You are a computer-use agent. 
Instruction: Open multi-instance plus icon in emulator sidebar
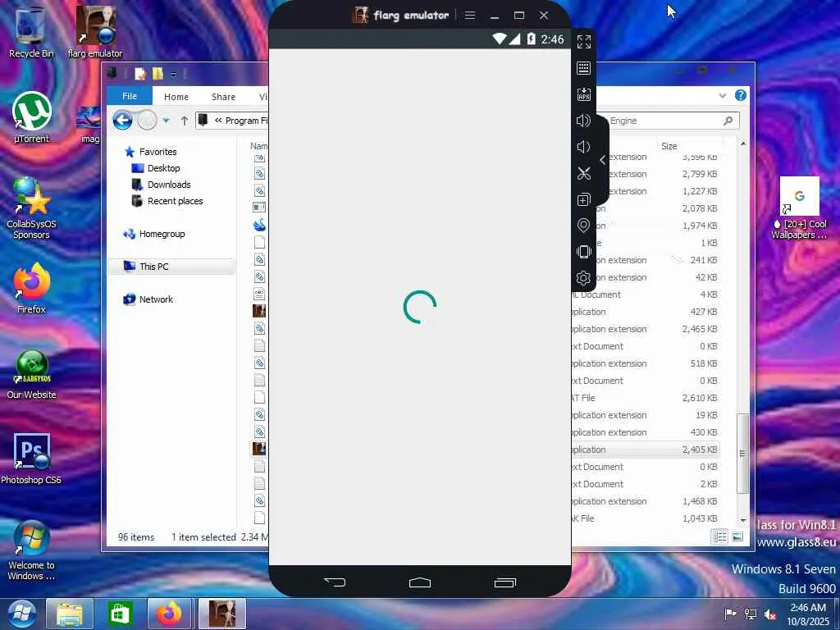[584, 199]
